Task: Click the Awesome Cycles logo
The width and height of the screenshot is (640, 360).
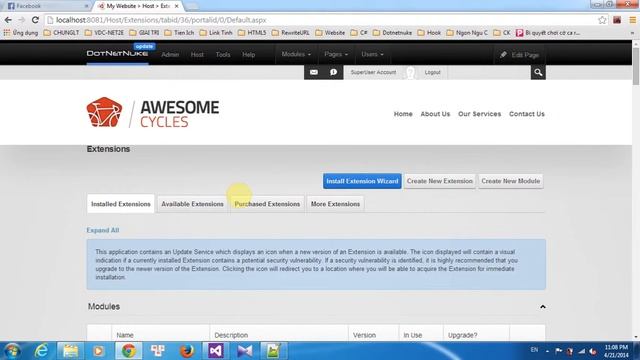Action: click(x=153, y=113)
